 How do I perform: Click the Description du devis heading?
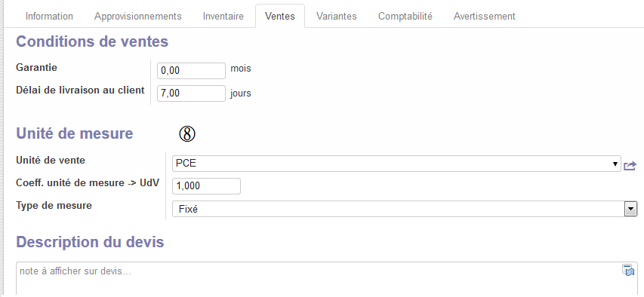(90, 242)
